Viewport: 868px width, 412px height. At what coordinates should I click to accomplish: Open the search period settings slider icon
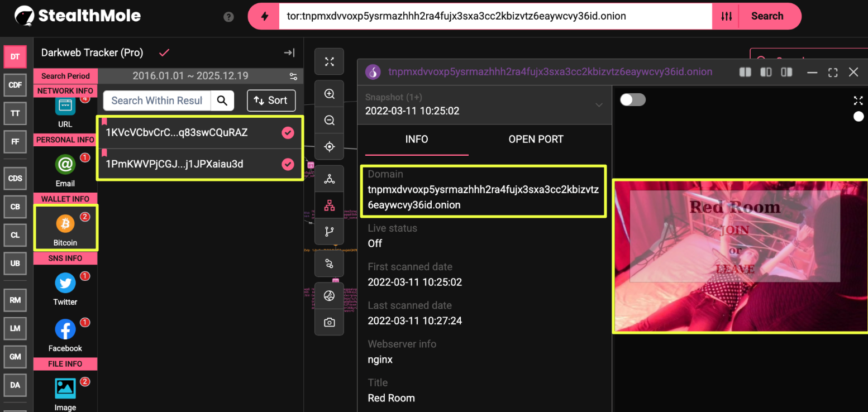click(x=293, y=76)
